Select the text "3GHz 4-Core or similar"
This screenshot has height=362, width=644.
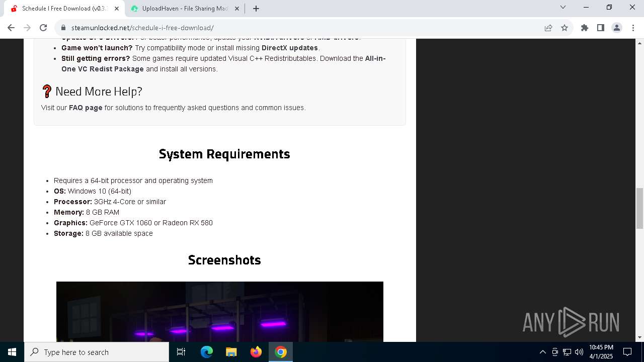(x=130, y=202)
